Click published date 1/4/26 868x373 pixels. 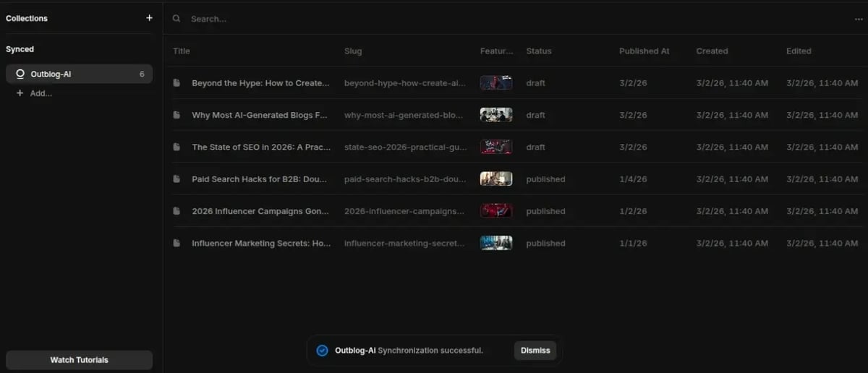[633, 179]
